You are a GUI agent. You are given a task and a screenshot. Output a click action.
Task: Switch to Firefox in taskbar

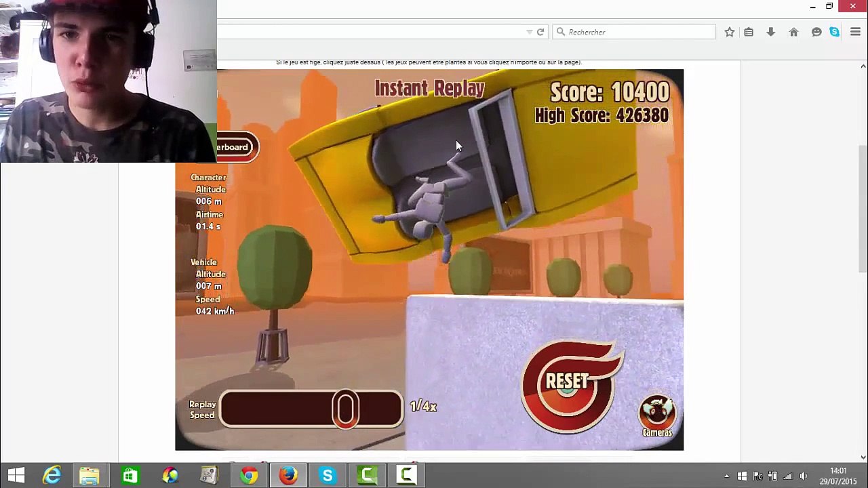pos(288,476)
